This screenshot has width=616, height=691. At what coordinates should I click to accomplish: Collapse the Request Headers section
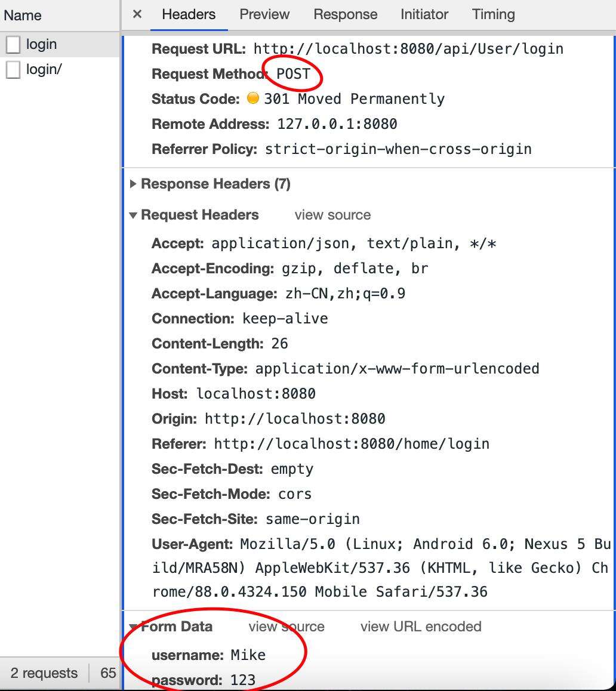coord(133,215)
